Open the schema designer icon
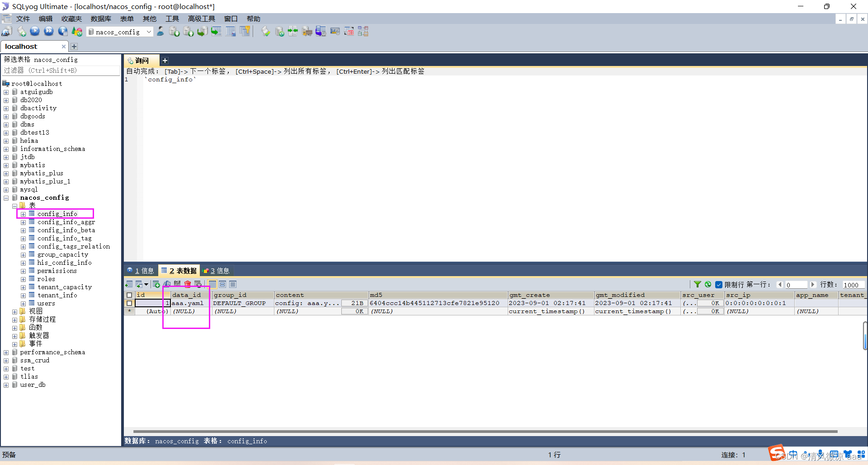The image size is (868, 465). pos(363,31)
